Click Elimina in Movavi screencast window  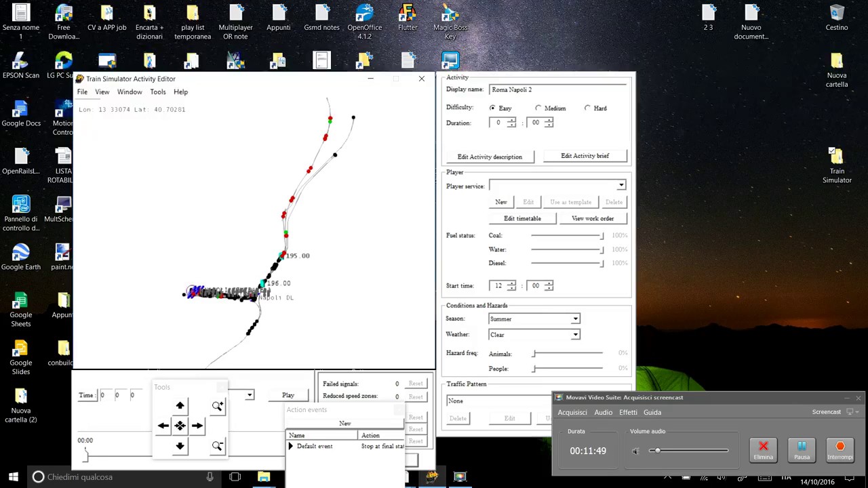tap(763, 450)
